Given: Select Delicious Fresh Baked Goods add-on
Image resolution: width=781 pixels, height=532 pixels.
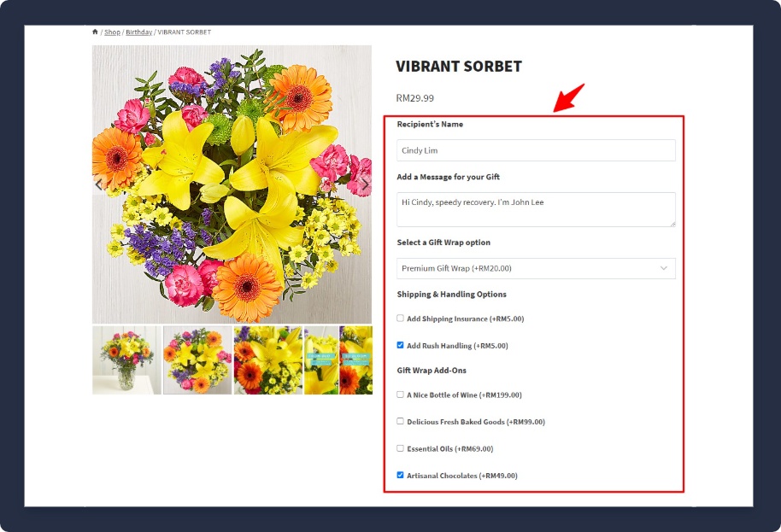Looking at the screenshot, I should (400, 421).
